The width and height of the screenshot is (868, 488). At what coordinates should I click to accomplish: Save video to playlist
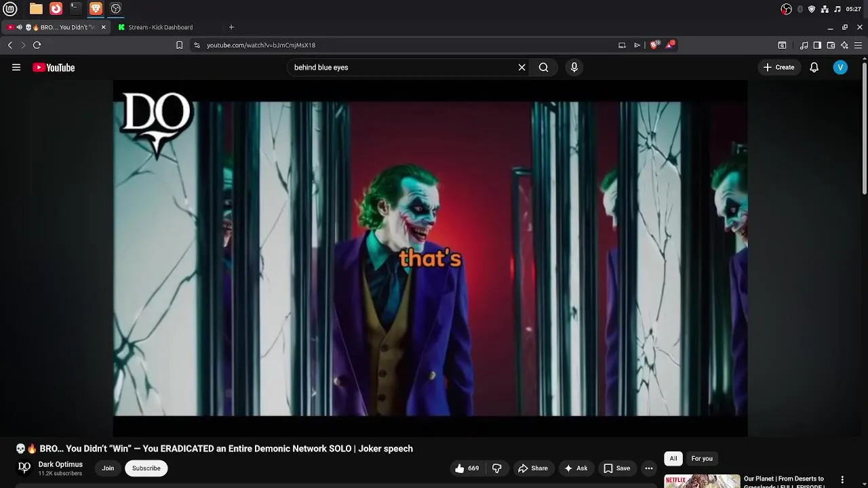616,468
